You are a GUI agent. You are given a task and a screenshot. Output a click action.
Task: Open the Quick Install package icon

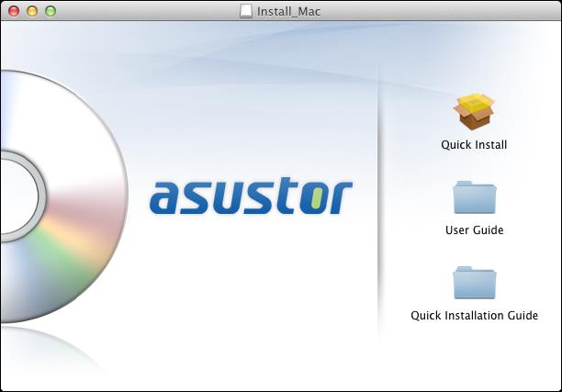pos(474,111)
